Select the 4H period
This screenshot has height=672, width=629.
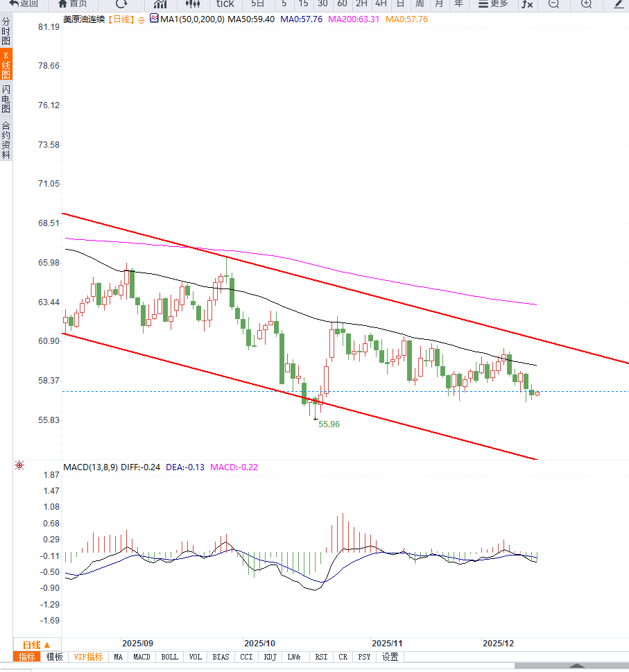[x=381, y=4]
